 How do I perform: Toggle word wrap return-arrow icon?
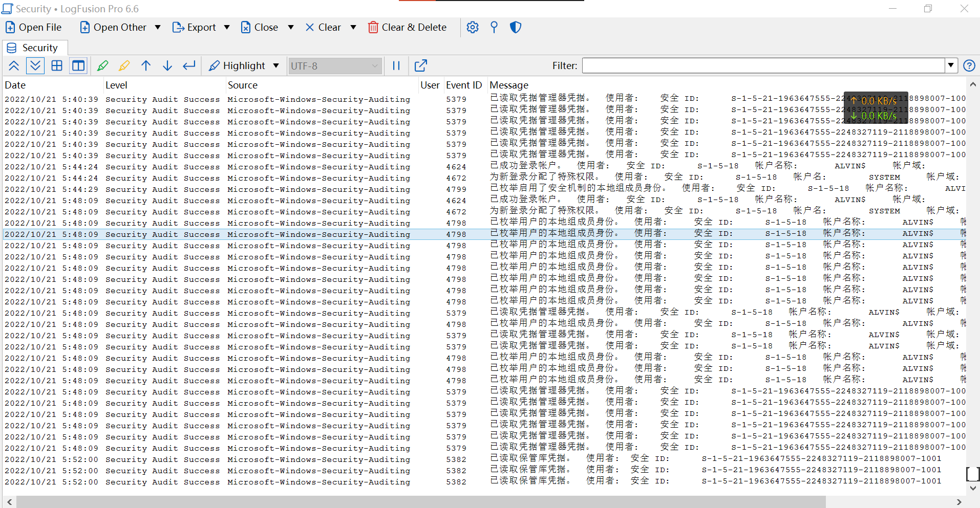189,65
